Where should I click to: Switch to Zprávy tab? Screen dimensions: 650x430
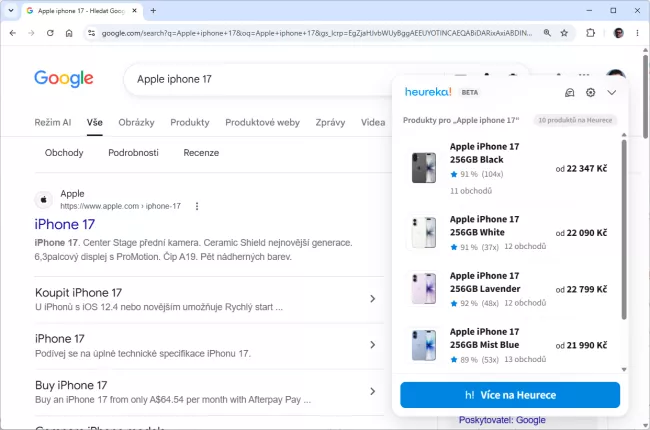pyautogui.click(x=330, y=122)
